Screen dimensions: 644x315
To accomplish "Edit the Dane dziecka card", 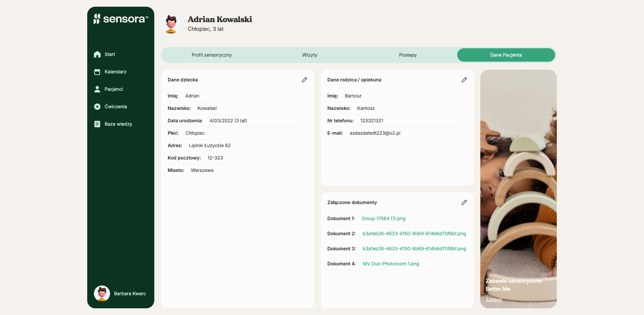I will click(305, 80).
